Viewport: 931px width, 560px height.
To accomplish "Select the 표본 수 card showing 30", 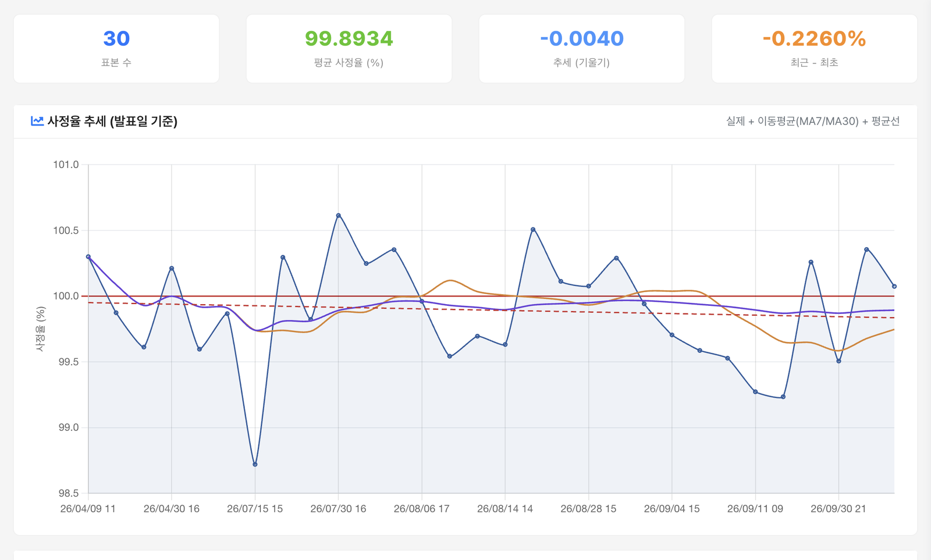I will pos(116,49).
